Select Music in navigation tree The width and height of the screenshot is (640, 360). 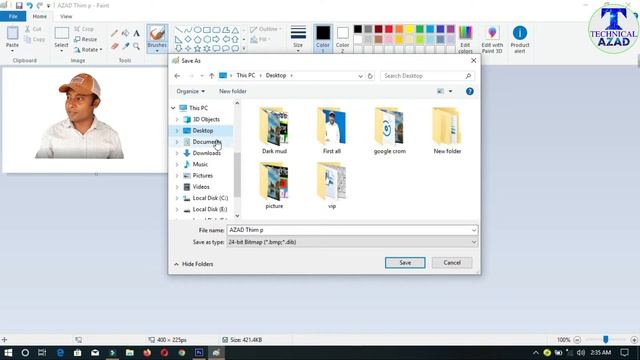[200, 164]
